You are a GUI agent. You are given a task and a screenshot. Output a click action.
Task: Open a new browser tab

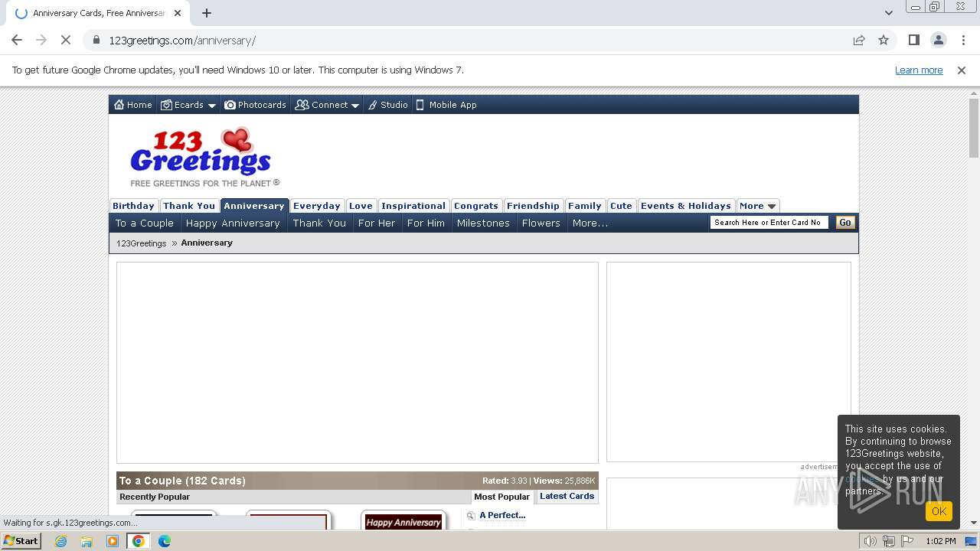pyautogui.click(x=207, y=13)
